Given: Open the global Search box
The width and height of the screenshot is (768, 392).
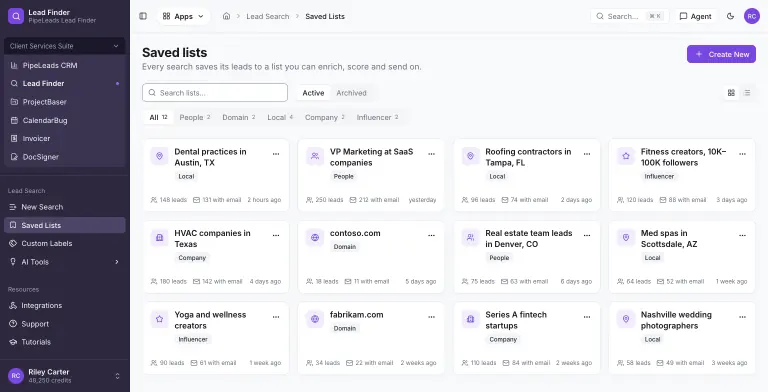Looking at the screenshot, I should point(629,16).
